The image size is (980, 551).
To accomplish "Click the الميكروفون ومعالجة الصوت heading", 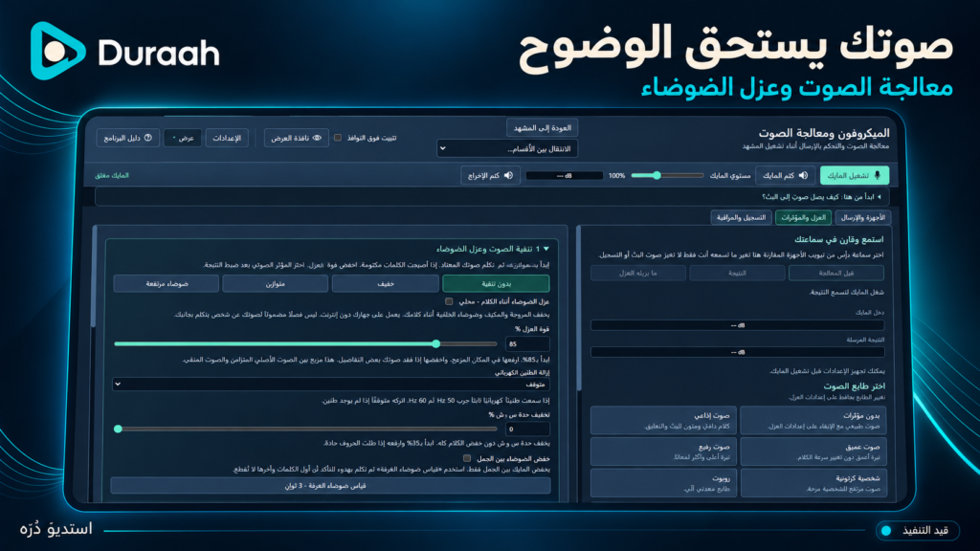I will click(824, 133).
